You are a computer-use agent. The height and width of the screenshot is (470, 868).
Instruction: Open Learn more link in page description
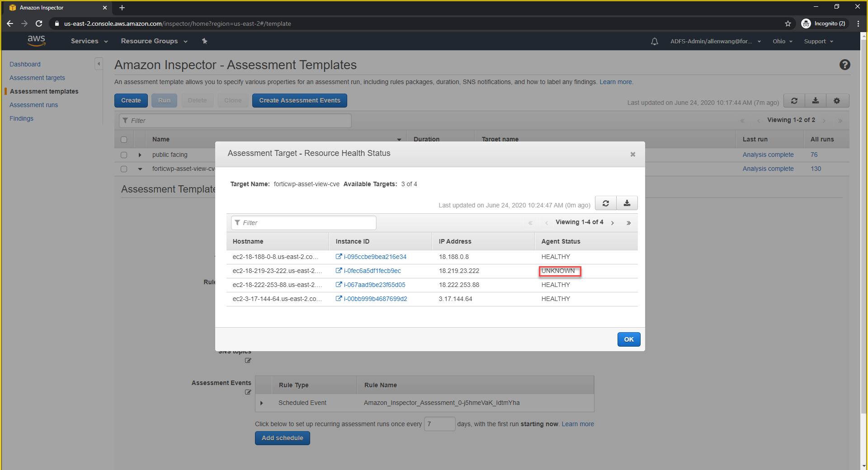616,82
